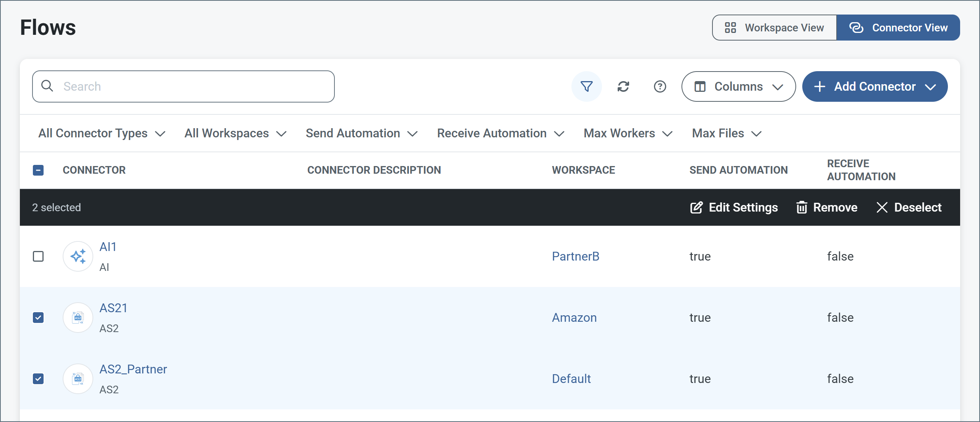Open the PartnerB workspace link
980x422 pixels.
coord(575,256)
